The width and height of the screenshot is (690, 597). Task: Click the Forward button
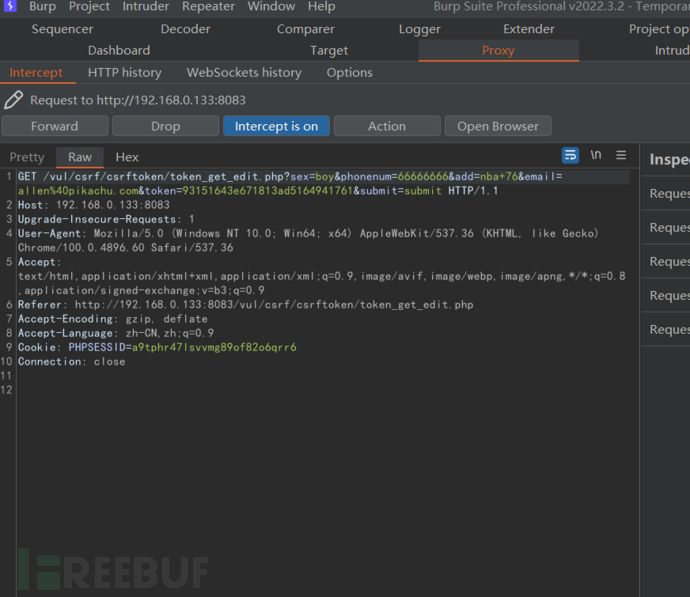click(x=55, y=126)
